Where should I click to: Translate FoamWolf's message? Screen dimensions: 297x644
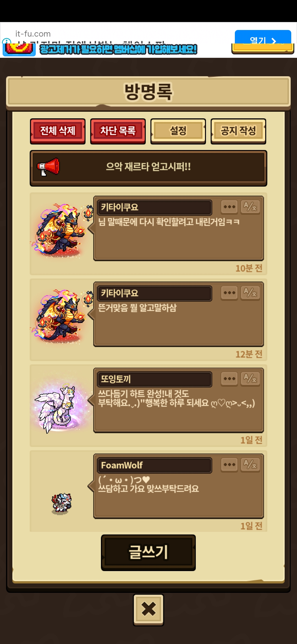(x=250, y=465)
